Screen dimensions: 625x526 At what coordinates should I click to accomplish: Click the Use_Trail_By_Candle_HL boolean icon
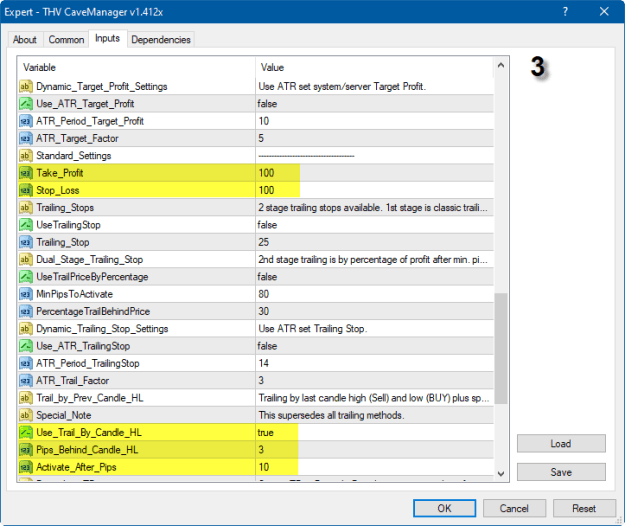tap(25, 432)
